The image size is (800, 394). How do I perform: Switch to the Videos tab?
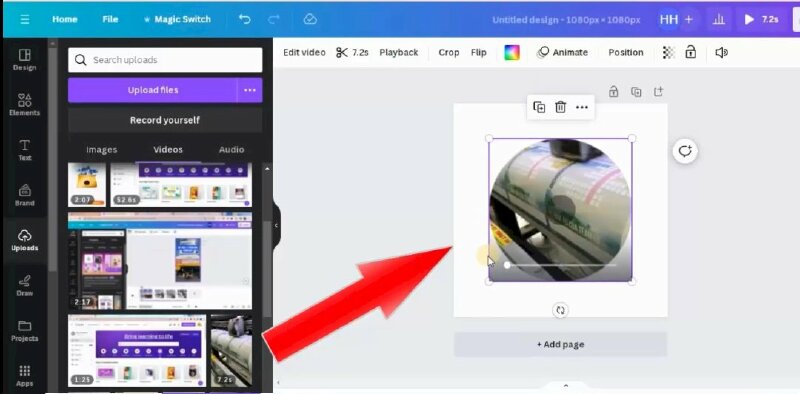tap(168, 150)
